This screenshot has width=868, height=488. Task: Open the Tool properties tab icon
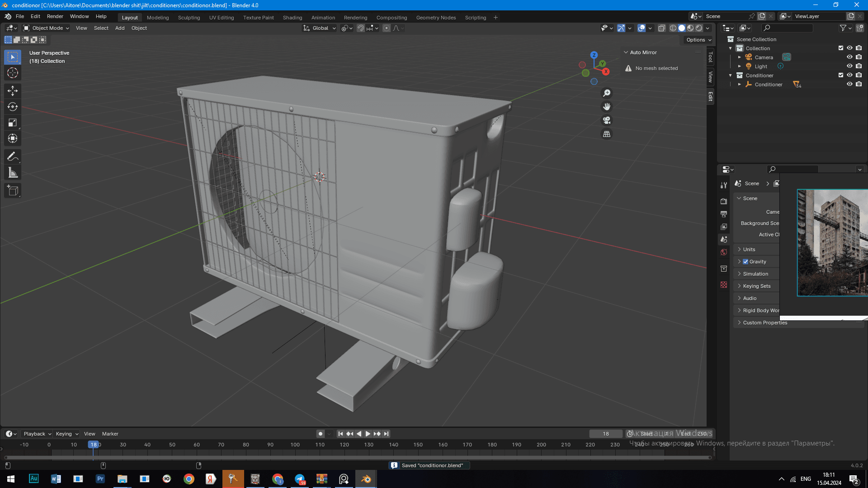click(x=724, y=185)
